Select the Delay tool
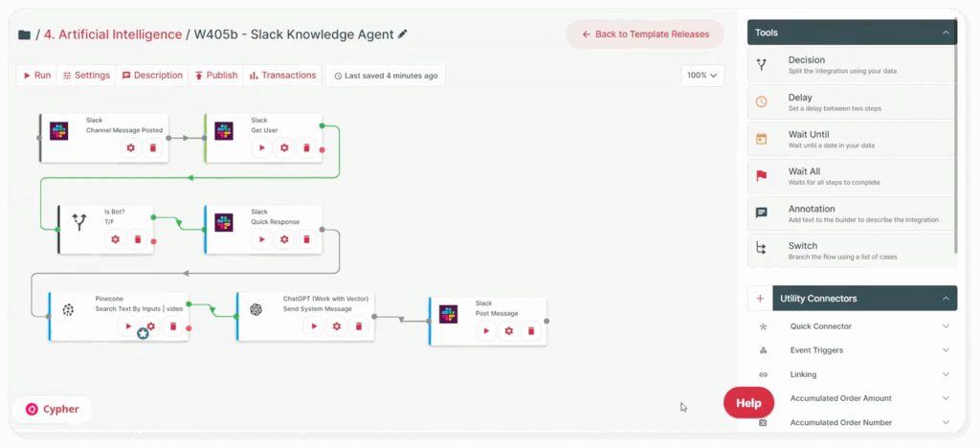980x448 pixels. [x=851, y=101]
